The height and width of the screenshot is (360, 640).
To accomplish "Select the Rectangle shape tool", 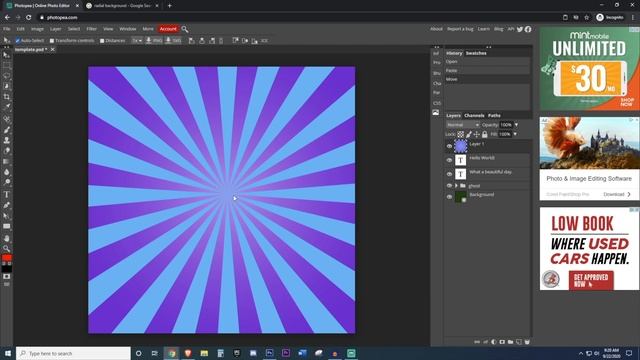I will click(7, 226).
